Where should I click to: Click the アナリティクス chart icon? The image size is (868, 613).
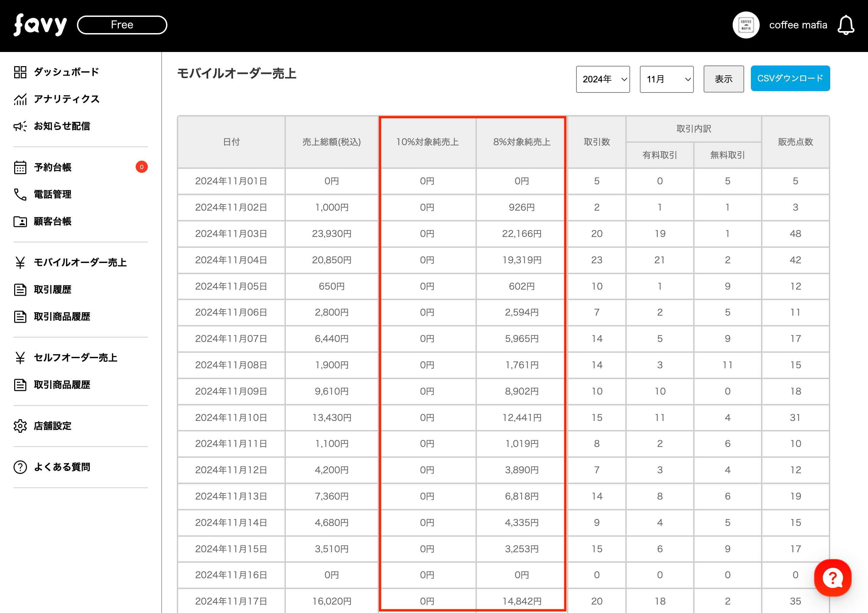[20, 99]
